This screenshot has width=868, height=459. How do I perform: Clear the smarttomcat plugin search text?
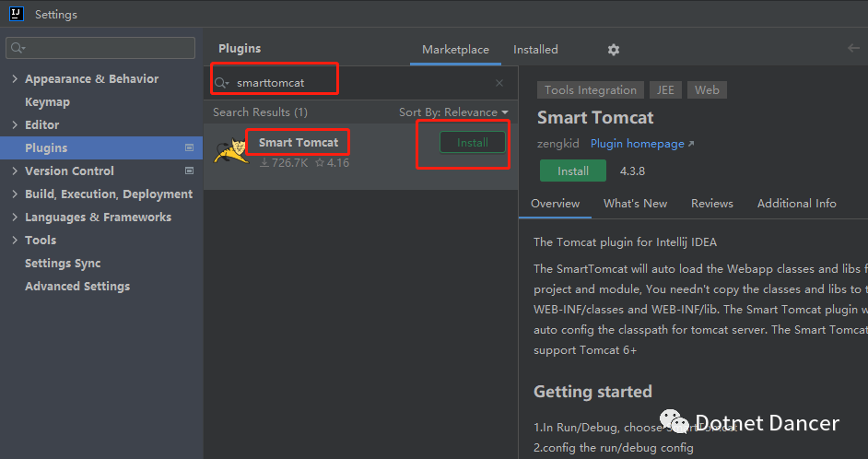pyautogui.click(x=499, y=83)
